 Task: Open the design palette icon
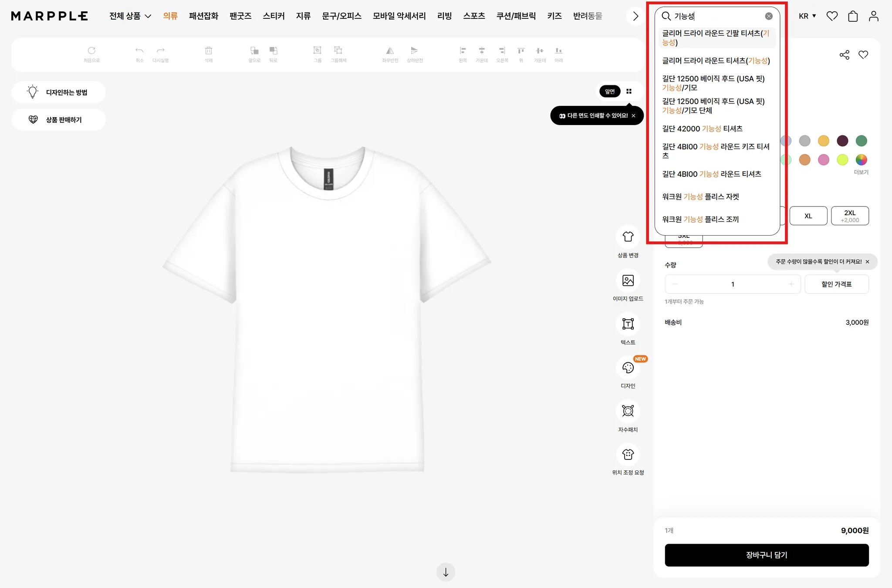(x=628, y=368)
